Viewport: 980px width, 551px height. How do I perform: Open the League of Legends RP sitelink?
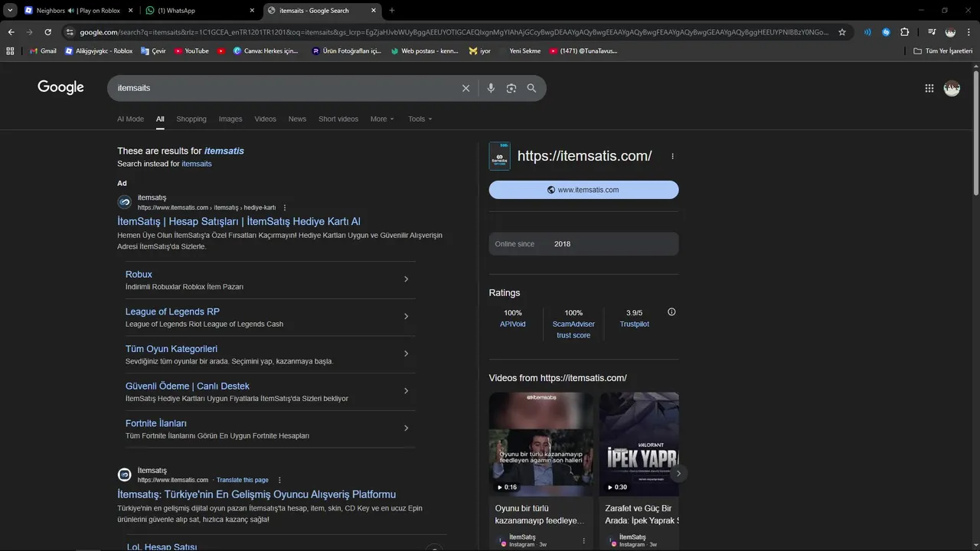[x=172, y=311]
